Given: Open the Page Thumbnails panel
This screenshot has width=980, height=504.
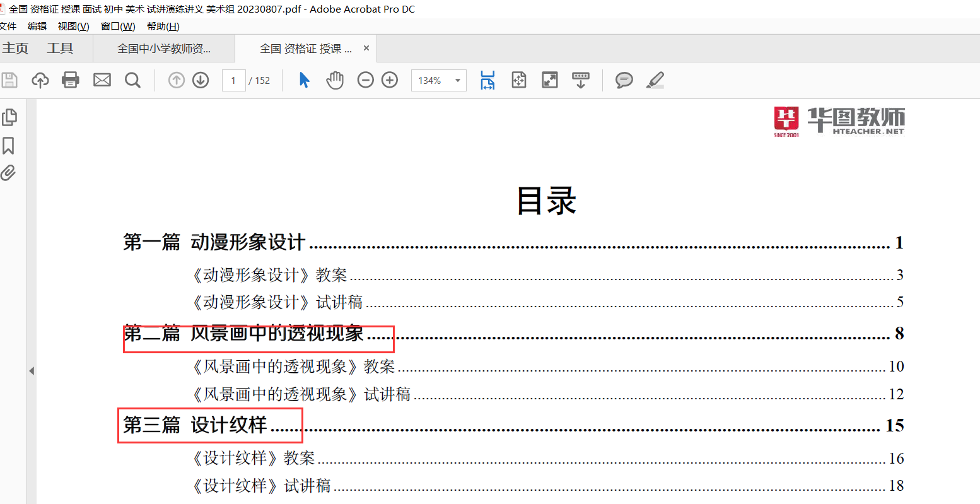Looking at the screenshot, I should tap(9, 117).
